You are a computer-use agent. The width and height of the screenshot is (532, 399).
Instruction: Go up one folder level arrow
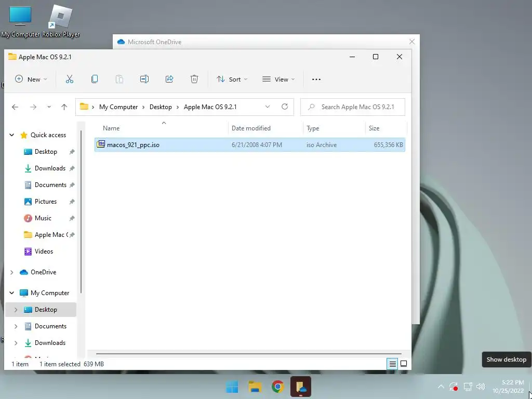(x=64, y=107)
